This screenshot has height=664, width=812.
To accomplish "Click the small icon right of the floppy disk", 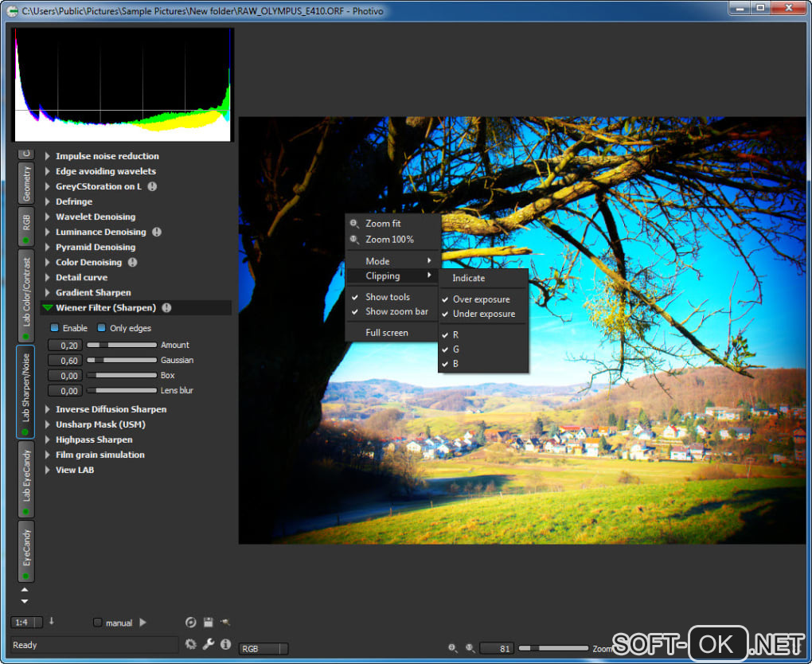I will [x=224, y=622].
